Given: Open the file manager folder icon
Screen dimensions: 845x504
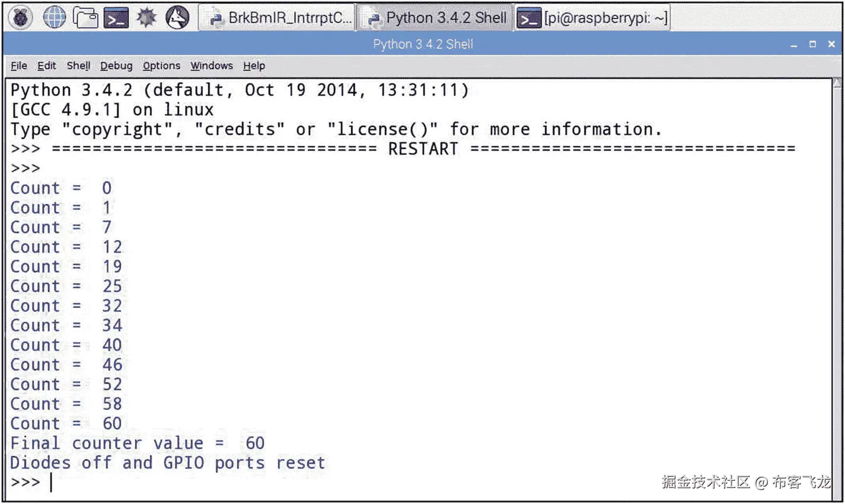Looking at the screenshot, I should click(x=85, y=18).
